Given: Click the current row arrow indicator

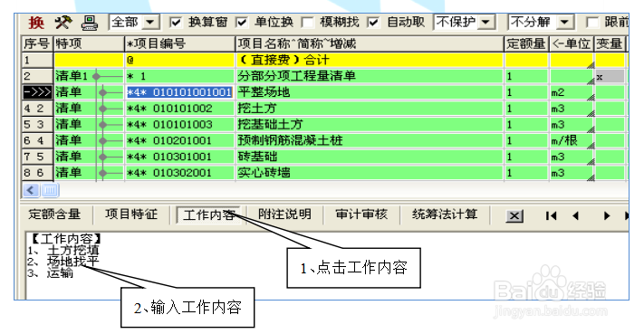Looking at the screenshot, I should coord(37,92).
